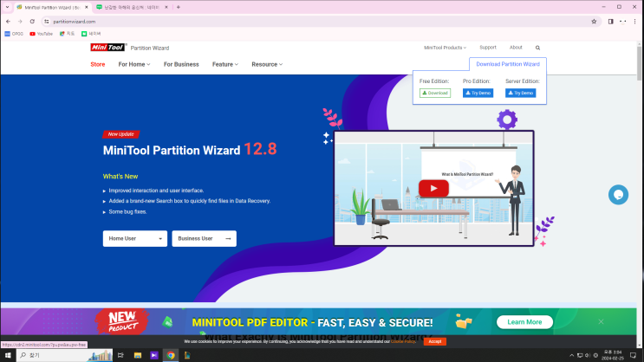Open the last pinned taskbar app
The height and width of the screenshot is (362, 644).
pos(187,355)
